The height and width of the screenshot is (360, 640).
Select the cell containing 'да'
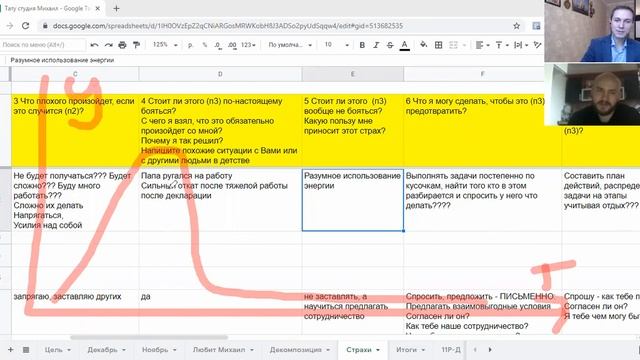tap(220, 312)
